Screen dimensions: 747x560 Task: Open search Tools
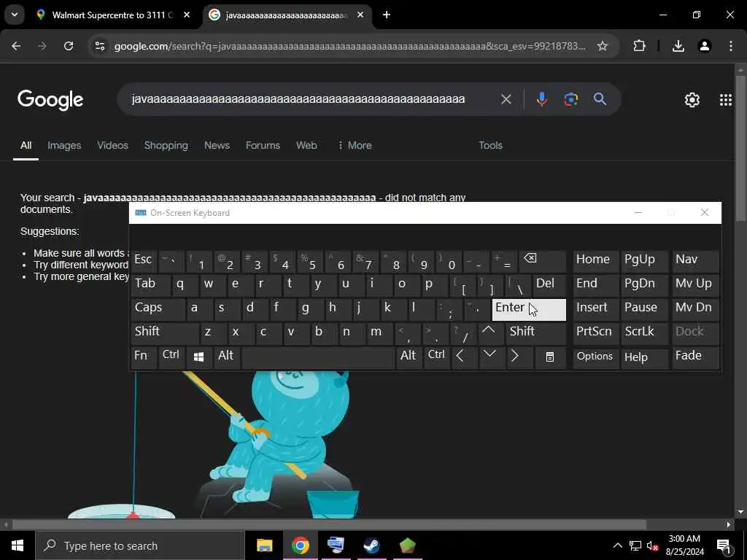click(x=490, y=145)
